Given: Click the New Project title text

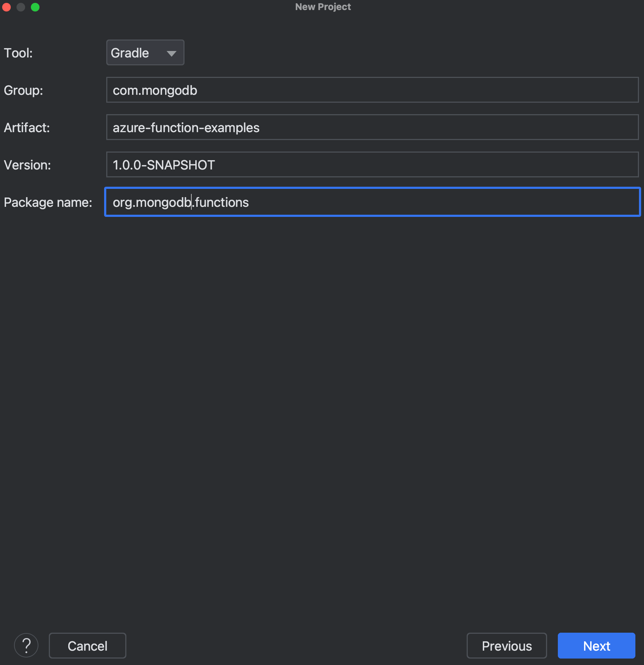Looking at the screenshot, I should (x=322, y=6).
